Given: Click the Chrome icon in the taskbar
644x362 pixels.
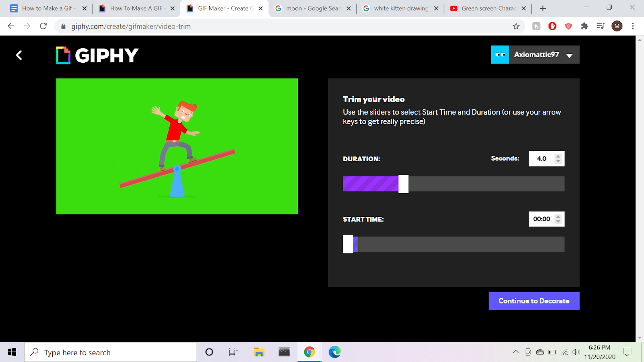Looking at the screenshot, I should (x=309, y=352).
